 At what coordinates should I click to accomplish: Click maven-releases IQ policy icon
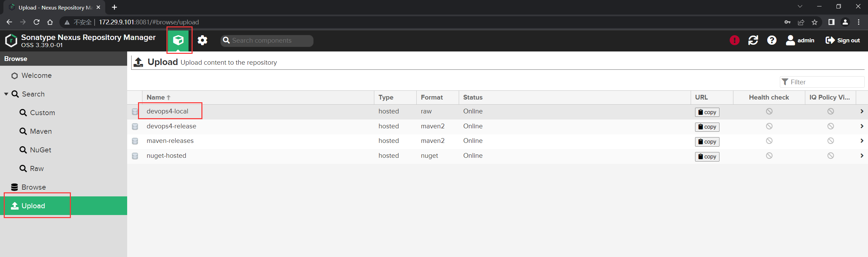830,141
